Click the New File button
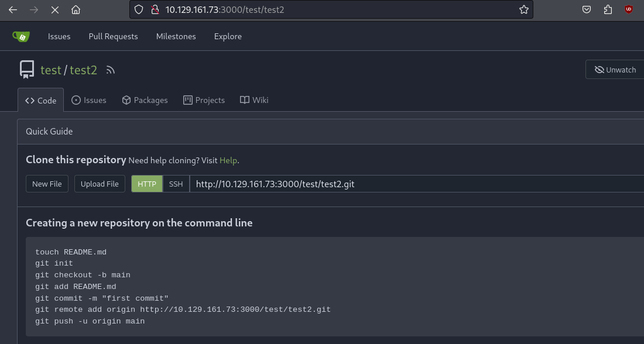This screenshot has height=344, width=644. tap(47, 184)
